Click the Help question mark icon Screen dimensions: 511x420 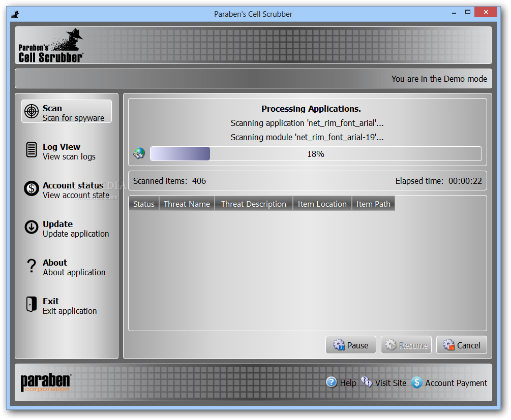click(x=331, y=382)
